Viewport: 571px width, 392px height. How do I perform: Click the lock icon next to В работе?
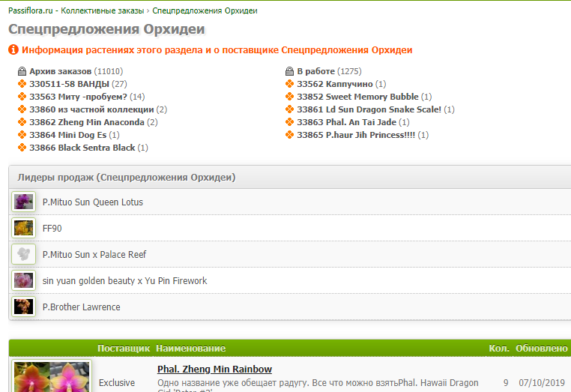[x=290, y=71]
